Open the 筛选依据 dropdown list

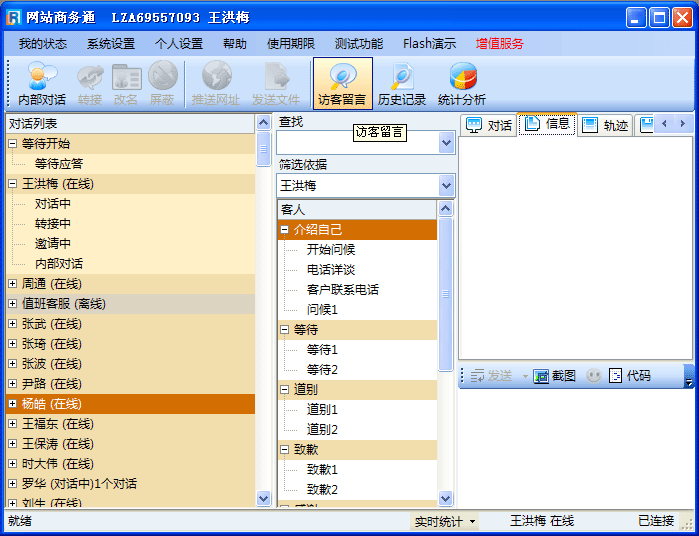[446, 186]
